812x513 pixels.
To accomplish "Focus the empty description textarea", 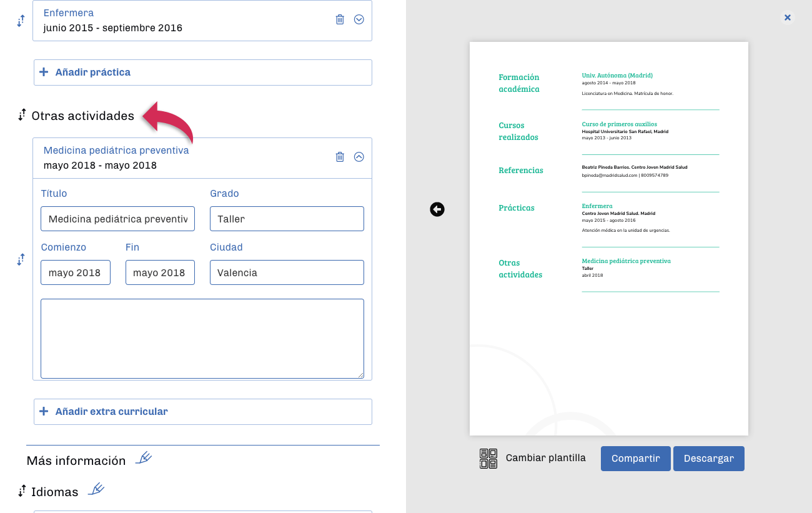I will [x=202, y=339].
